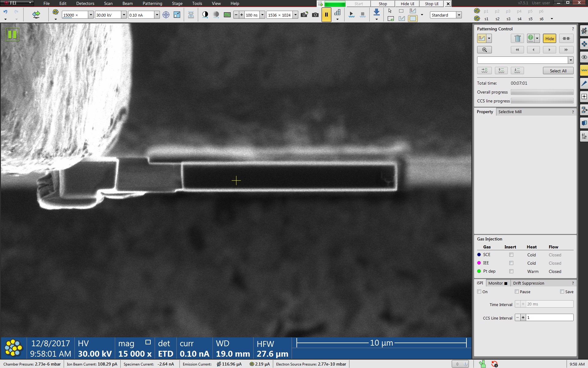Click the Hide button in Patterning Control
The image size is (588, 368).
tap(549, 38)
